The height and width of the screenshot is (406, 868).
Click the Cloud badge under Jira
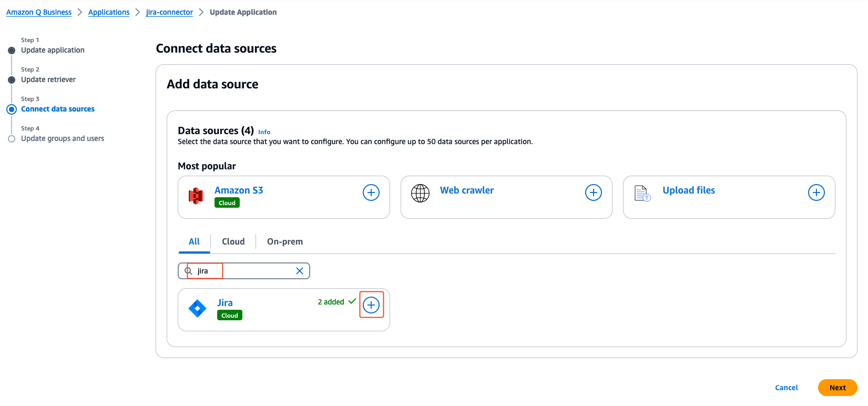230,316
